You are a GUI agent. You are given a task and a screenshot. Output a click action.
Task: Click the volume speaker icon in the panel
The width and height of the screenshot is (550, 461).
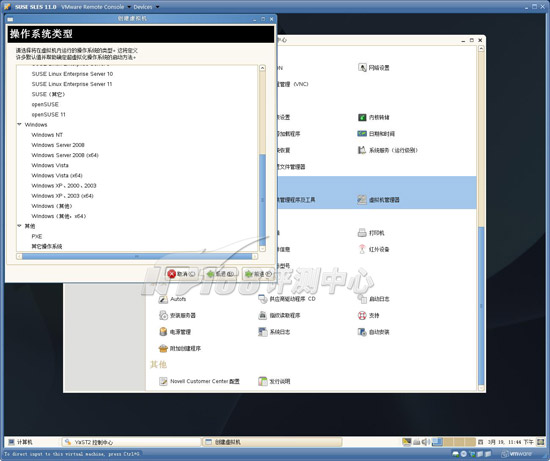[x=426, y=442]
